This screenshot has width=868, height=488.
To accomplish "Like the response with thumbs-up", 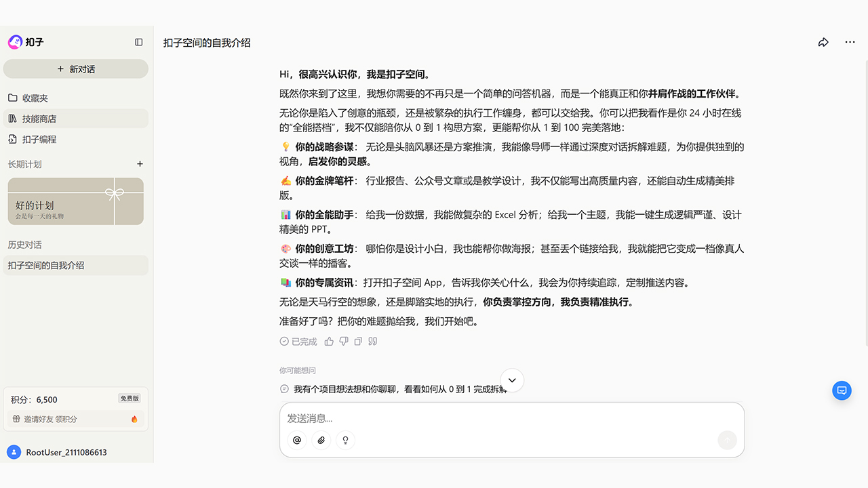I will 329,342.
